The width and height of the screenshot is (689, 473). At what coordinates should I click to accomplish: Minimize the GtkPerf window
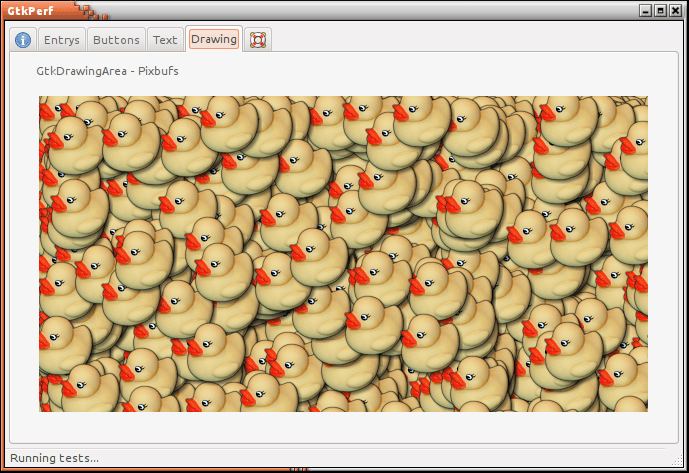pos(644,10)
